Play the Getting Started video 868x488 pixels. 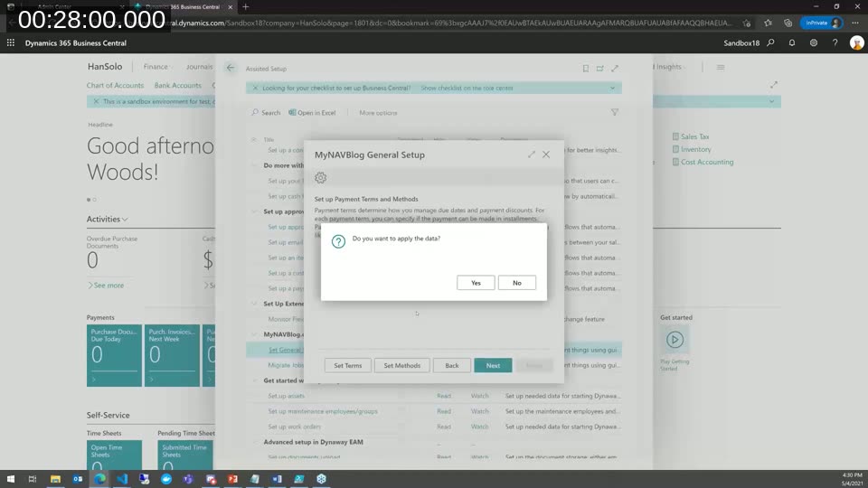tap(675, 340)
